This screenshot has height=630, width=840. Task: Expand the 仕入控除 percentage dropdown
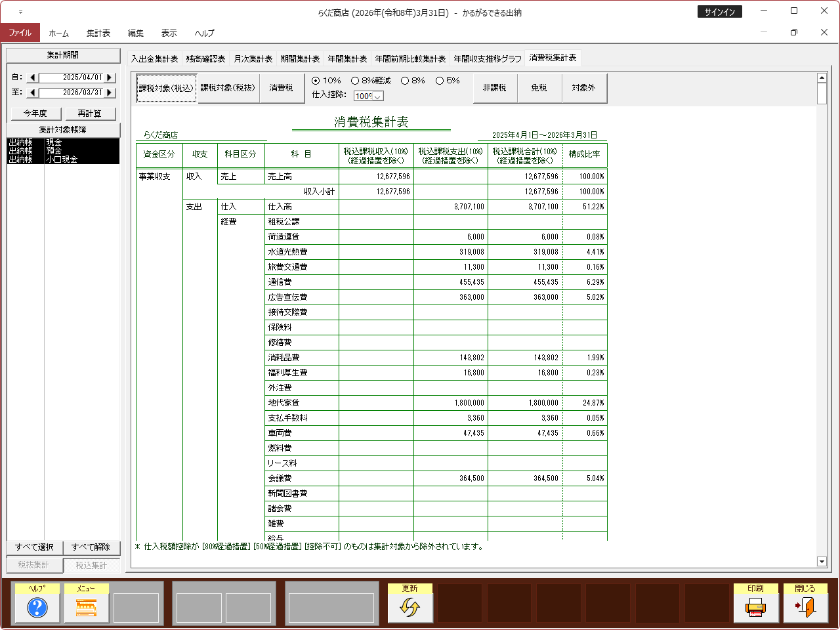click(378, 96)
